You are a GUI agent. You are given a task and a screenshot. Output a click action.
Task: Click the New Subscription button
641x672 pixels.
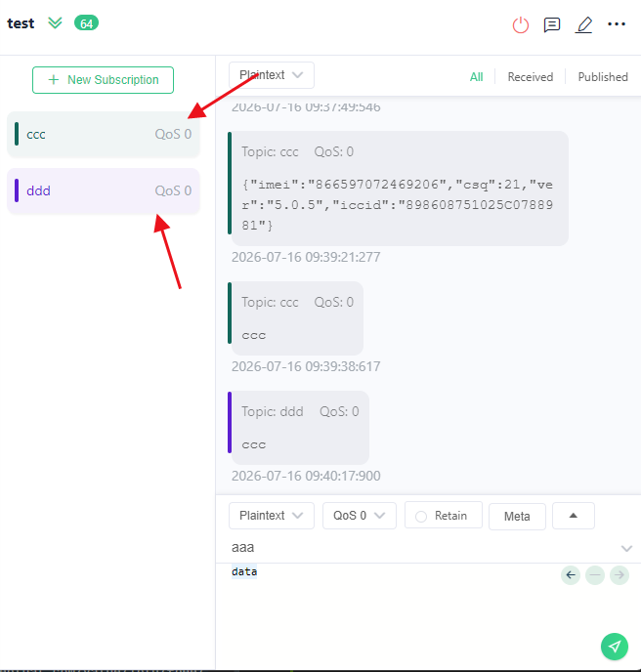tap(103, 80)
